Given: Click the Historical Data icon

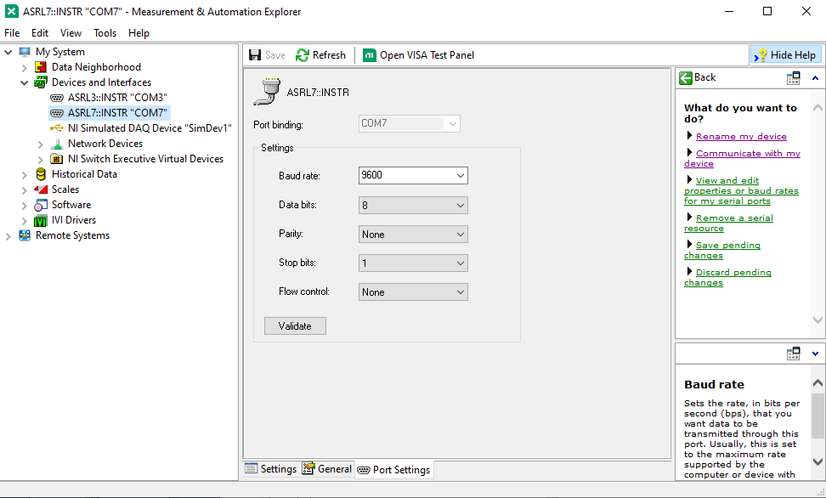Looking at the screenshot, I should [x=41, y=174].
